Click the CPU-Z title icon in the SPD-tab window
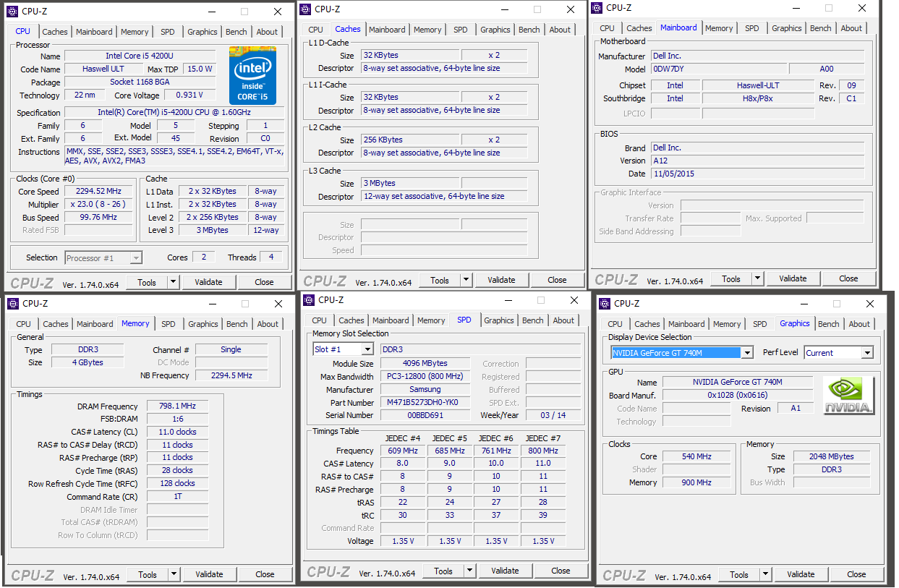This screenshot has width=899, height=588. (309, 300)
